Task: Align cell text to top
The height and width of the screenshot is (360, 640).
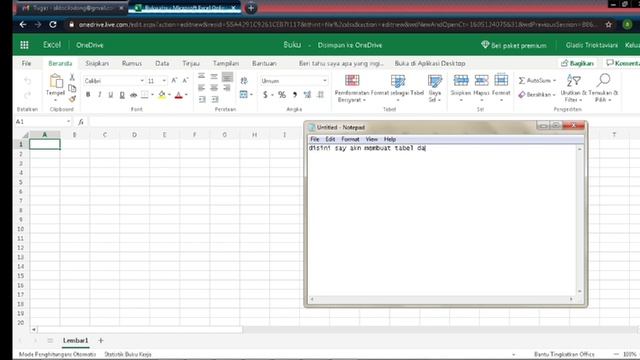Action: click(201, 76)
